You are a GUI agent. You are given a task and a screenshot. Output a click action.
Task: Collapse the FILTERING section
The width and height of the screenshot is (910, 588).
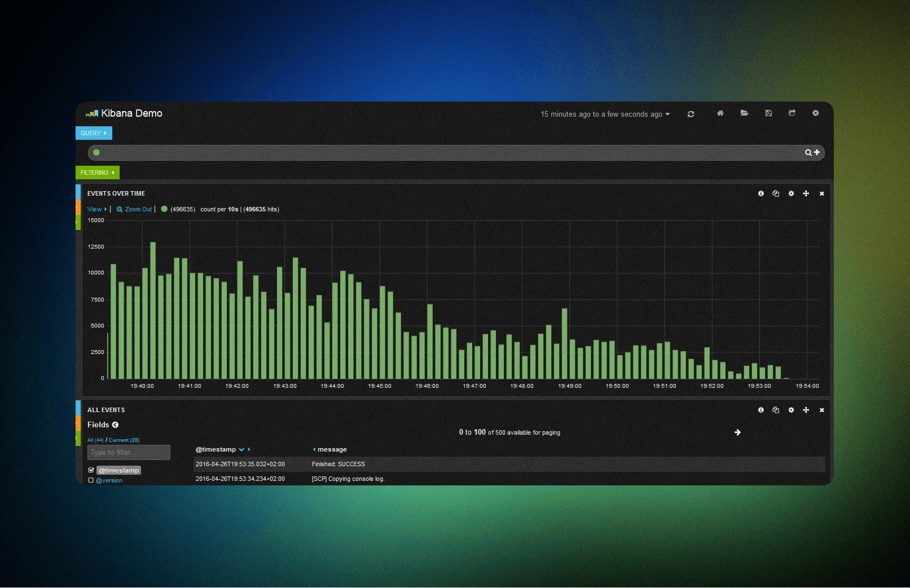click(x=97, y=173)
